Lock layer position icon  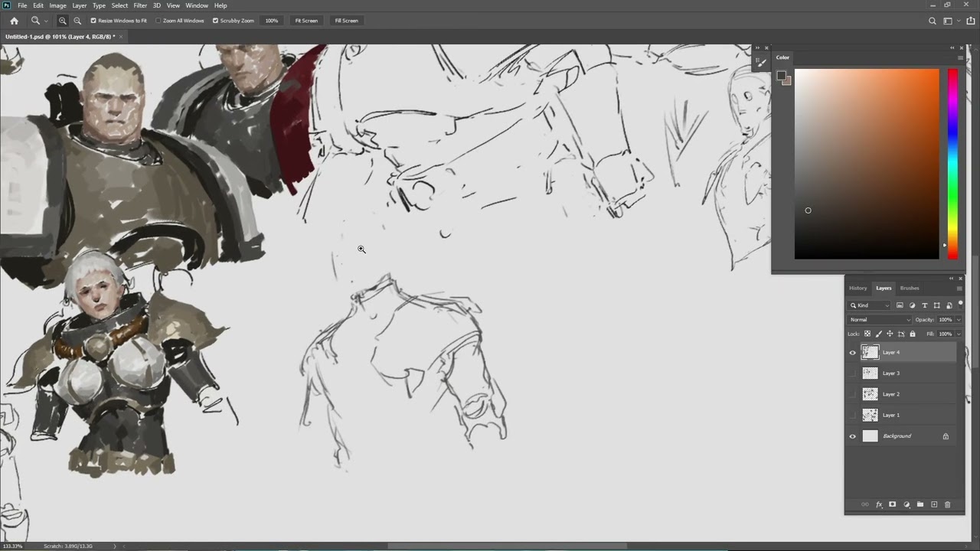(890, 334)
